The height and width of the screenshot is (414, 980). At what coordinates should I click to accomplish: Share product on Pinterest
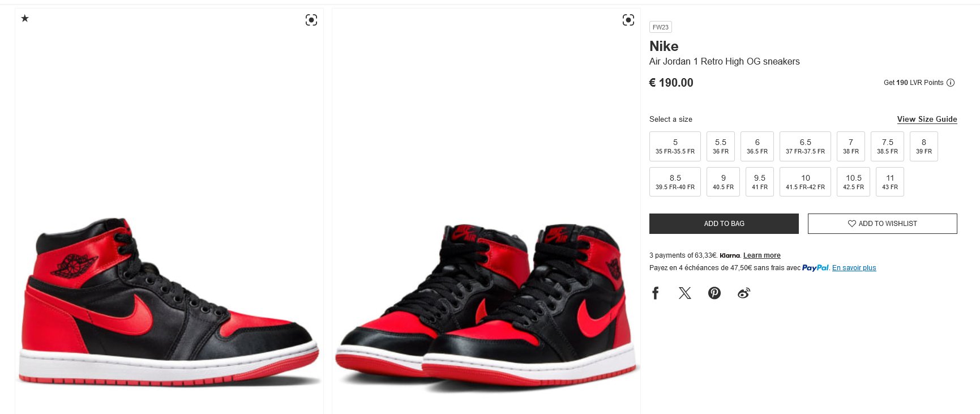coord(714,293)
